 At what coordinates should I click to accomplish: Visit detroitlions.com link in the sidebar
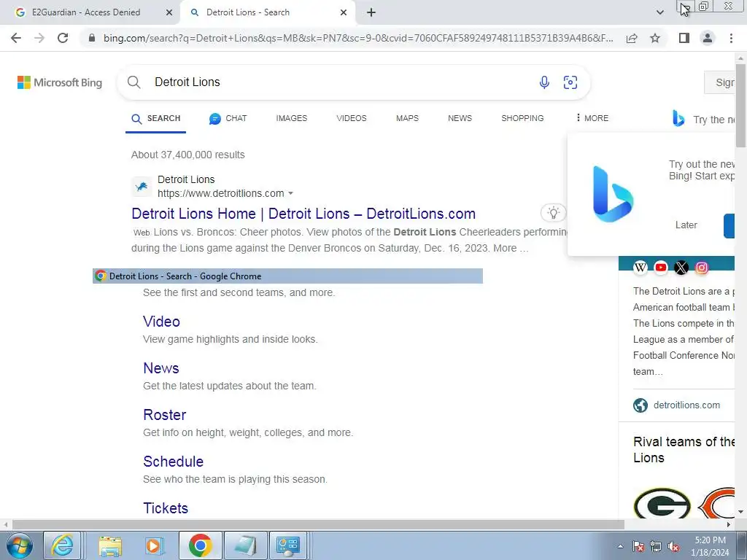(686, 405)
